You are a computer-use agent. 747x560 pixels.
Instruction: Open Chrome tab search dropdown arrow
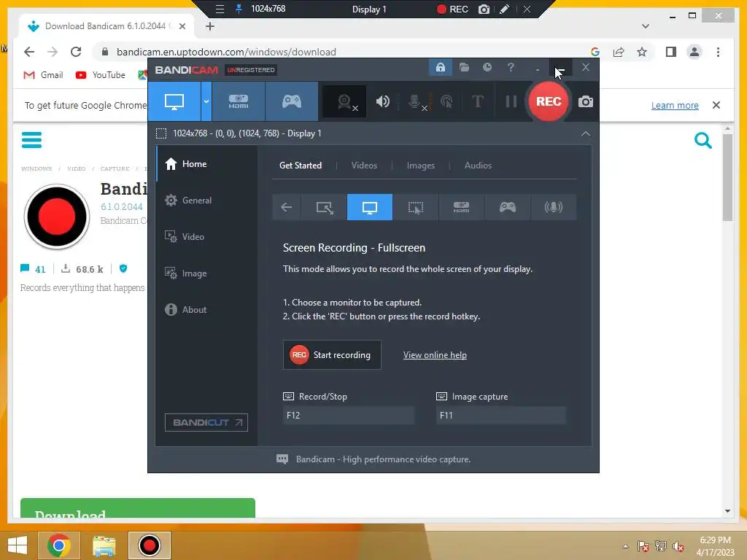tap(645, 26)
